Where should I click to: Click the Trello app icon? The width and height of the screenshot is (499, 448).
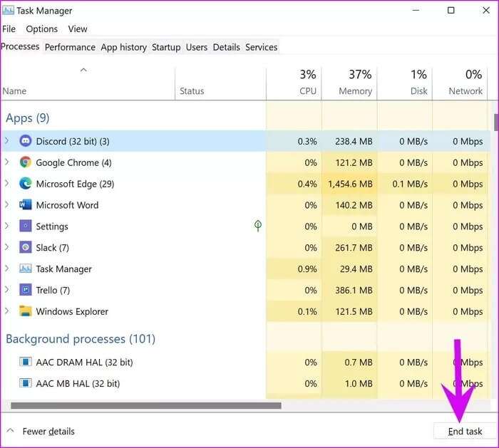26,290
